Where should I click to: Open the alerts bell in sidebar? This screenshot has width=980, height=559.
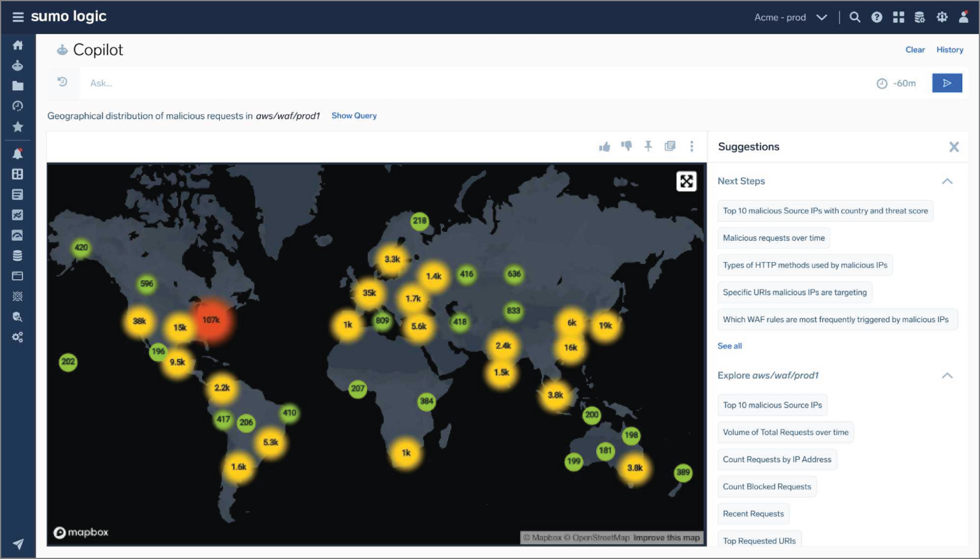coord(18,154)
